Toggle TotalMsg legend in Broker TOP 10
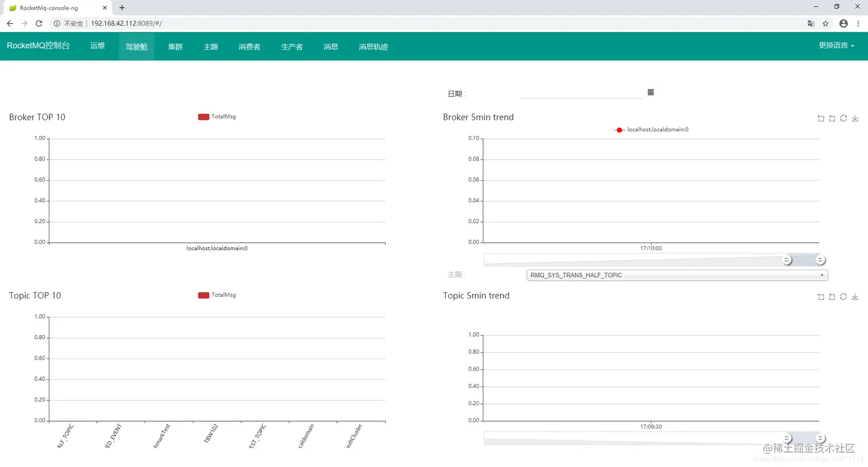This screenshot has height=467, width=868. 217,116
